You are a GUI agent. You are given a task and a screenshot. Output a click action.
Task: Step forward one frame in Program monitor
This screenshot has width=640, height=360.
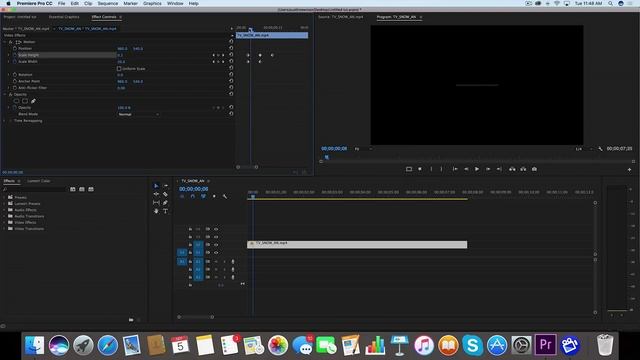coord(488,169)
